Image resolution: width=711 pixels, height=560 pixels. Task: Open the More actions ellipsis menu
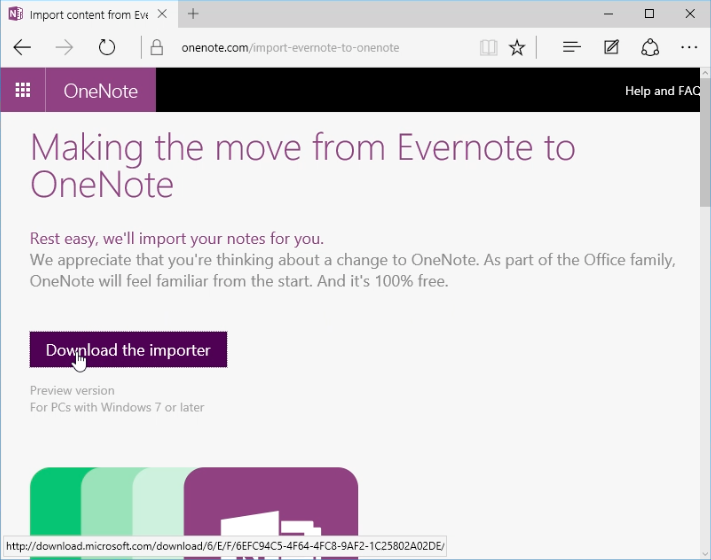click(x=689, y=47)
